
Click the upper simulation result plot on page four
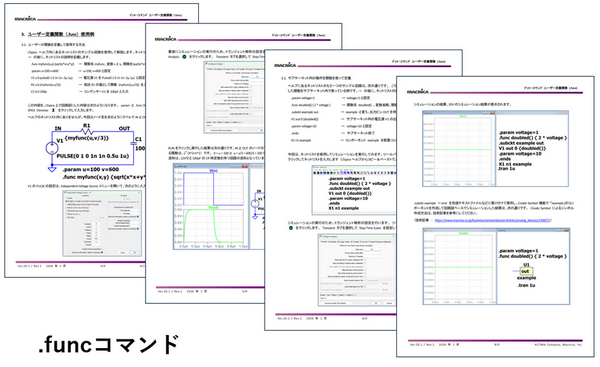459,149
